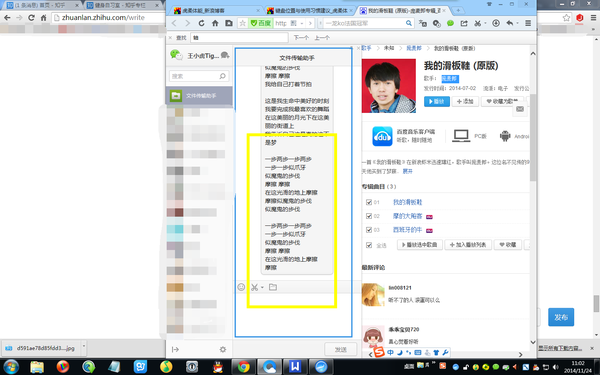The width and height of the screenshot is (600, 375).
Task: Expand the WeChat screenshot dropdown arrow
Action: coord(262,287)
